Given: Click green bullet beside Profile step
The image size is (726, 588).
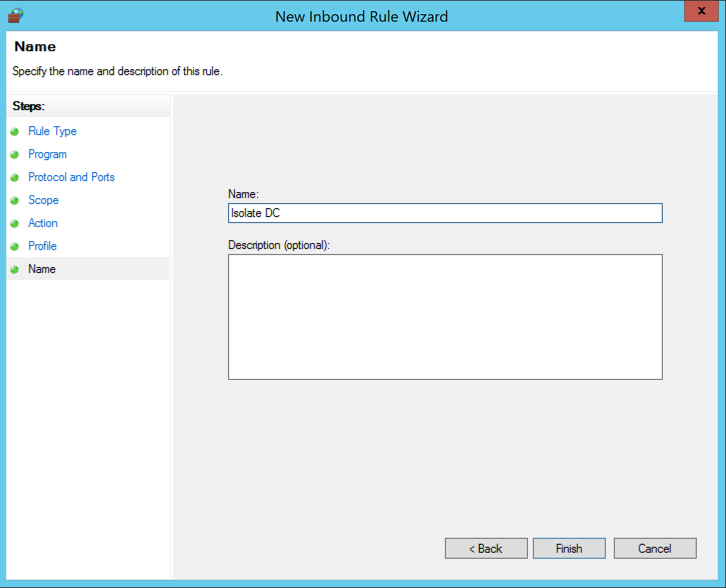Looking at the screenshot, I should point(15,246).
